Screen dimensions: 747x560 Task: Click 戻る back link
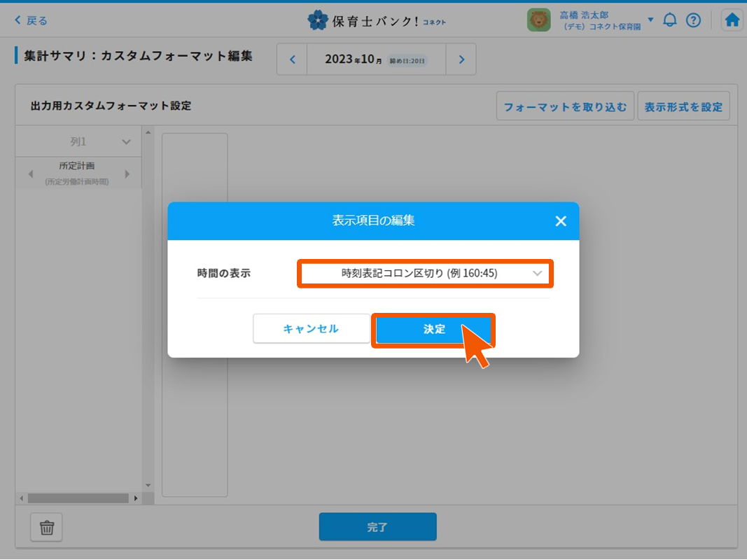[31, 20]
